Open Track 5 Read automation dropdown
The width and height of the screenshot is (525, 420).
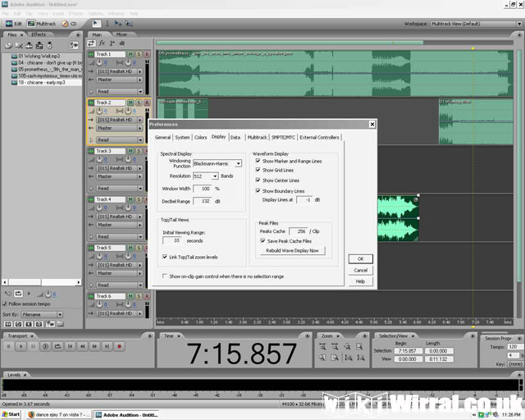point(120,285)
